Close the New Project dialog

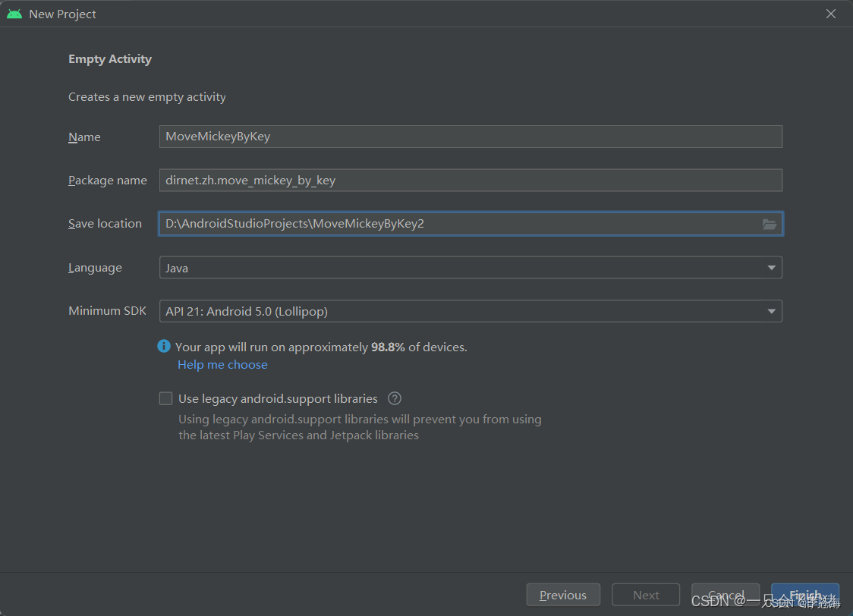tap(831, 14)
